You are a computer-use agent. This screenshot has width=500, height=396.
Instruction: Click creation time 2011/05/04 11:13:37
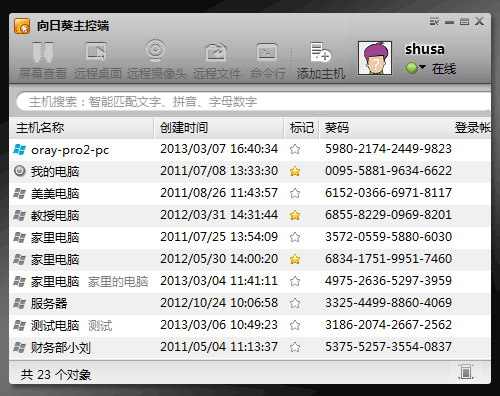[x=219, y=347]
